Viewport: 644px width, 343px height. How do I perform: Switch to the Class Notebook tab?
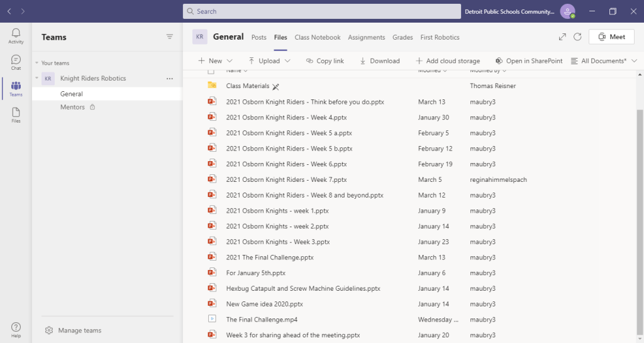point(318,37)
